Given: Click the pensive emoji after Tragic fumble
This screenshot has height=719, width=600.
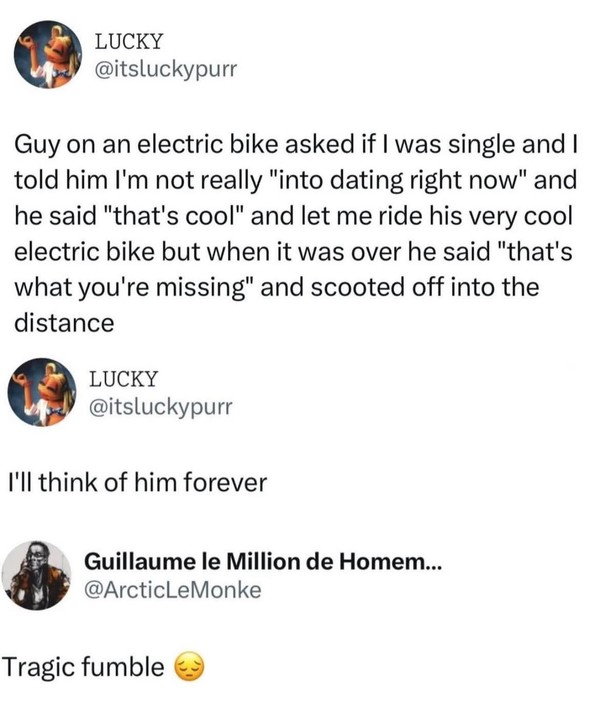Looking at the screenshot, I should point(187,665).
